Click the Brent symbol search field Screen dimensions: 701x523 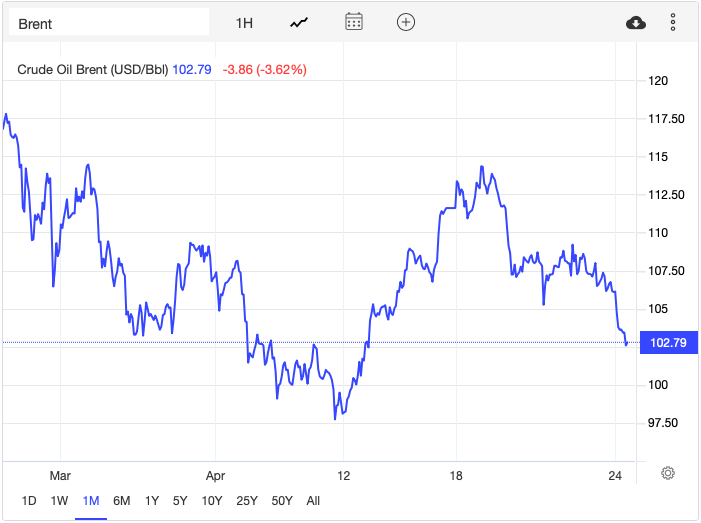coord(108,23)
